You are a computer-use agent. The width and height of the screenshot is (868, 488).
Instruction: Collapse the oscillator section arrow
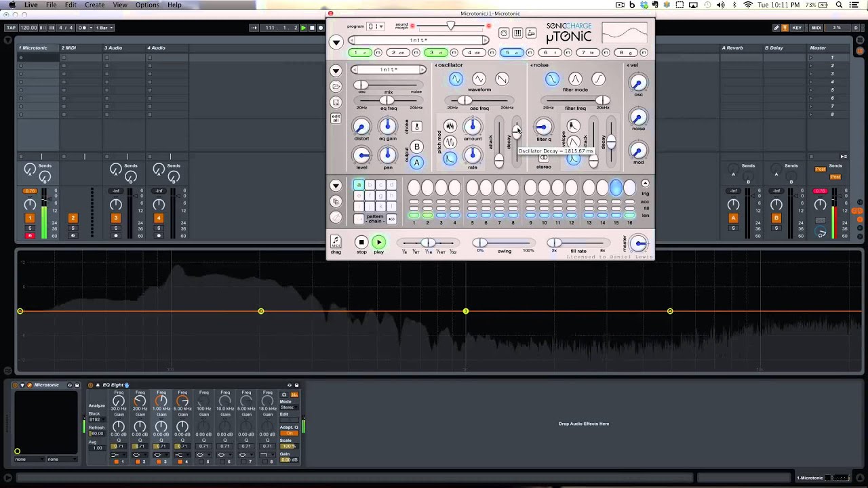[436, 65]
